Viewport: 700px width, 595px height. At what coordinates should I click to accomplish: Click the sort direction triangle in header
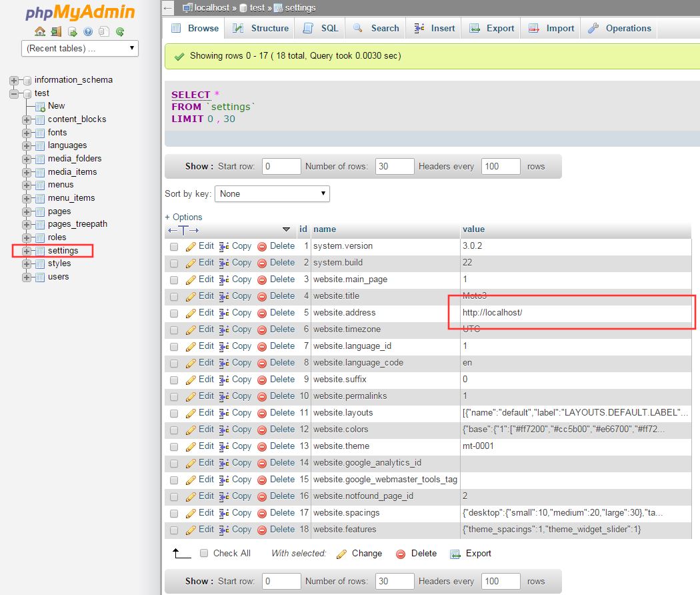[x=287, y=229]
